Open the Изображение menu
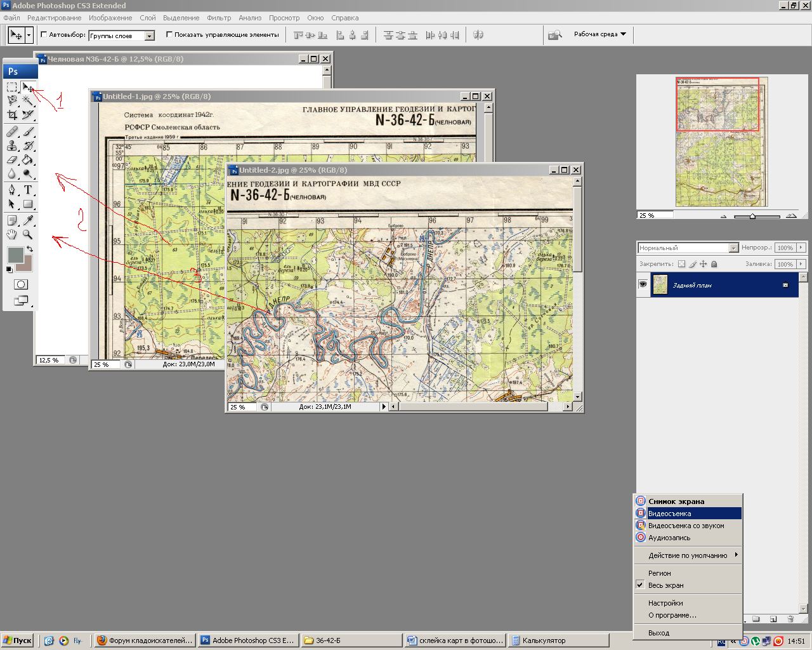 tap(110, 18)
